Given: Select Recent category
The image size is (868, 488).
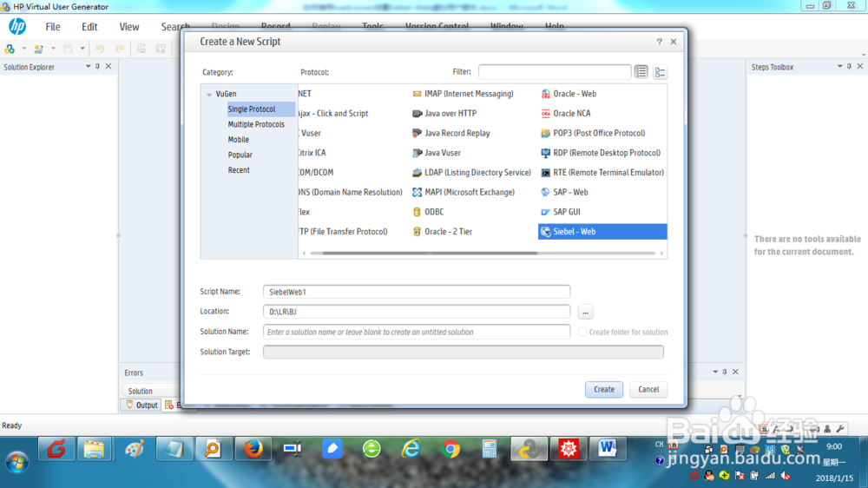Looking at the screenshot, I should pyautogui.click(x=239, y=170).
